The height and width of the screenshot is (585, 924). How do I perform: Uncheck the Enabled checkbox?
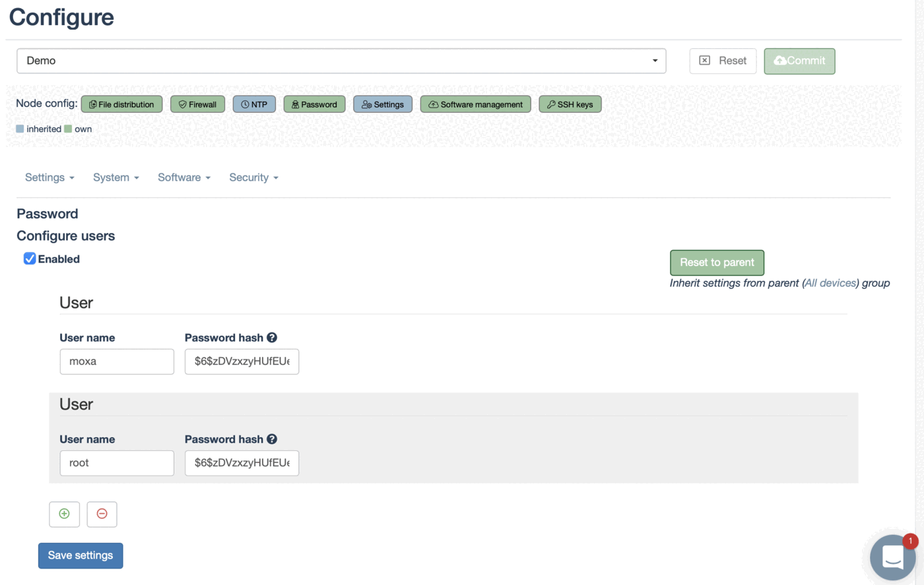coord(30,259)
